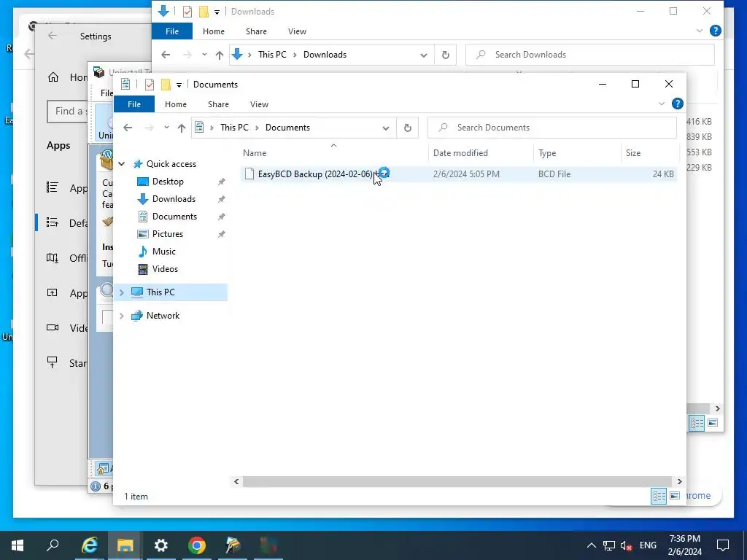The width and height of the screenshot is (747, 560).
Task: Click the horizontal scrollbar in Documents window
Action: tap(457, 481)
